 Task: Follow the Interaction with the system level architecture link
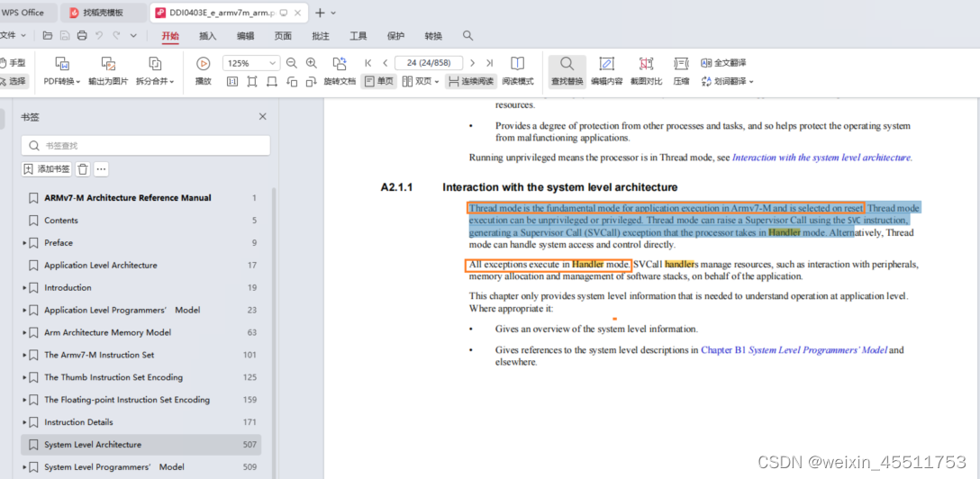(x=821, y=158)
